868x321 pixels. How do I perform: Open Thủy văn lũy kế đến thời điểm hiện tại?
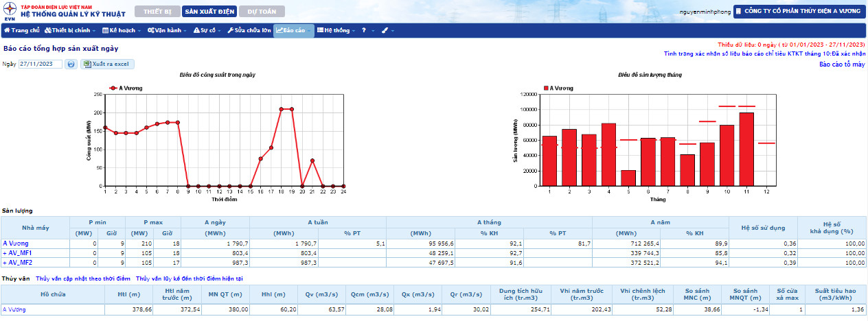click(x=189, y=278)
